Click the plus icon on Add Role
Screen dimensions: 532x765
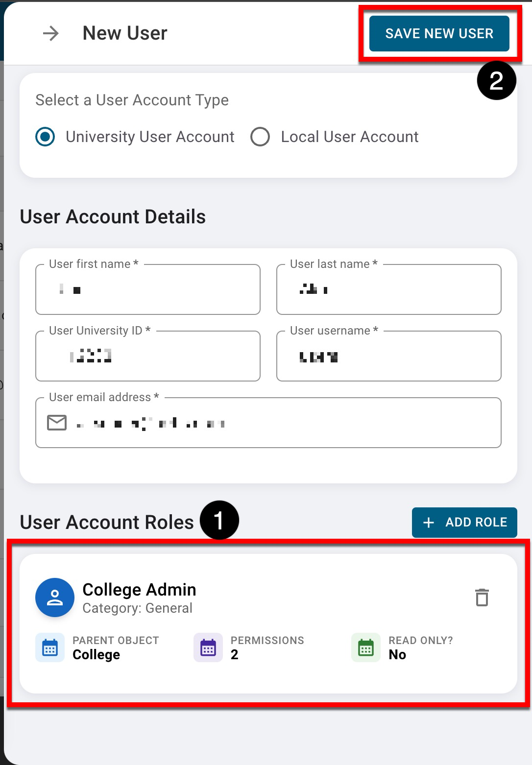[x=429, y=523]
